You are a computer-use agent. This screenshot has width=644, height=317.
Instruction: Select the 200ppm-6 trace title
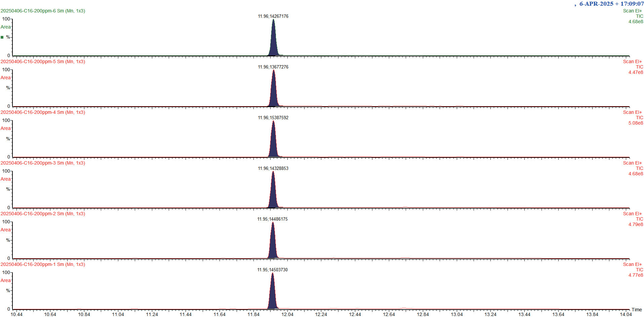point(43,11)
